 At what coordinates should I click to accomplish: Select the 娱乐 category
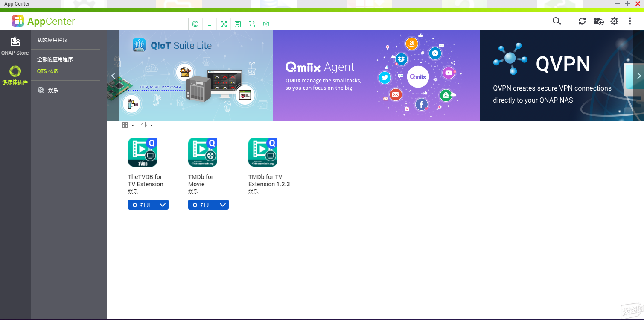point(53,90)
